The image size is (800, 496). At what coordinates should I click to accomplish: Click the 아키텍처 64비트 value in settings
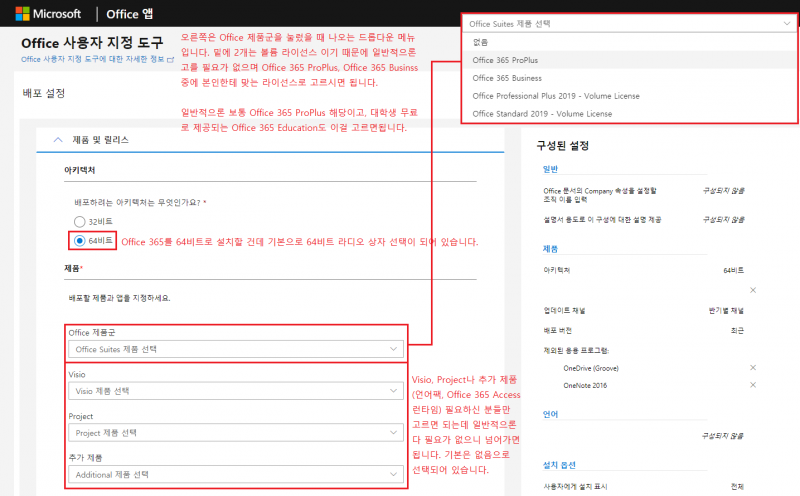point(733,270)
